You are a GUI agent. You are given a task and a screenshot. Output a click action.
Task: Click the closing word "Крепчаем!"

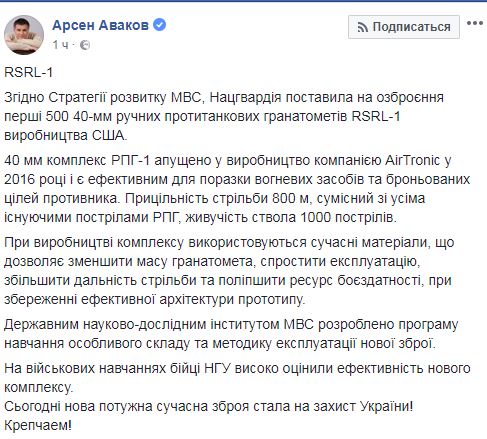(38, 425)
